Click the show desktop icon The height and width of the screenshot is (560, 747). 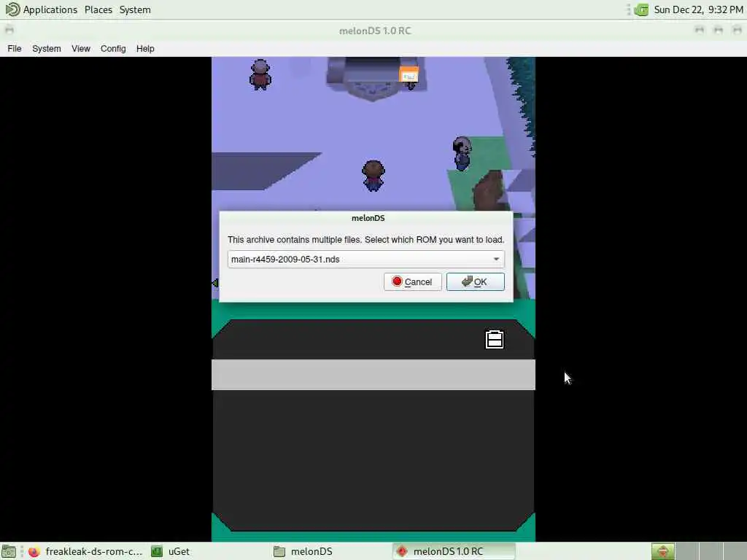pyautogui.click(x=9, y=551)
